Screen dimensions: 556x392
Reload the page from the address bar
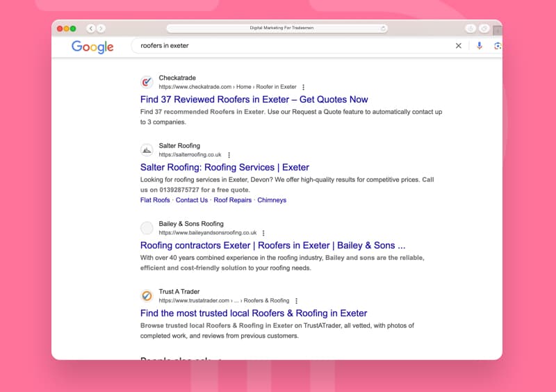383,28
